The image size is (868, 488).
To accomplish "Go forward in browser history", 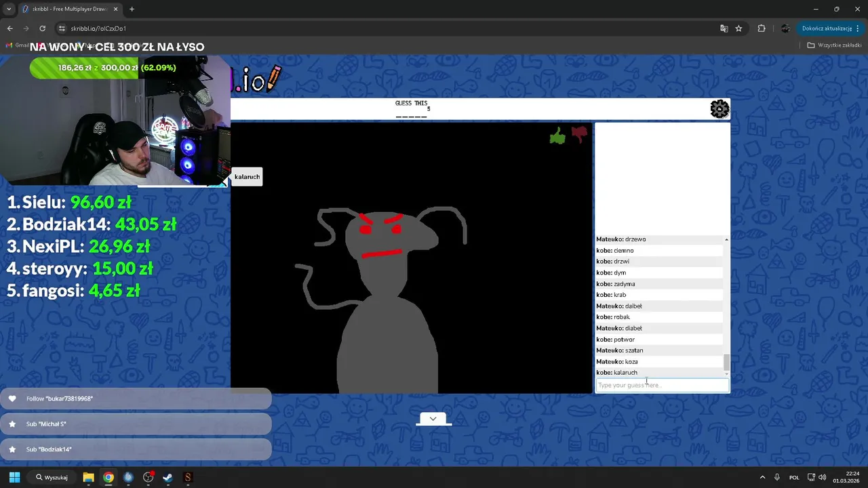I will click(26, 28).
